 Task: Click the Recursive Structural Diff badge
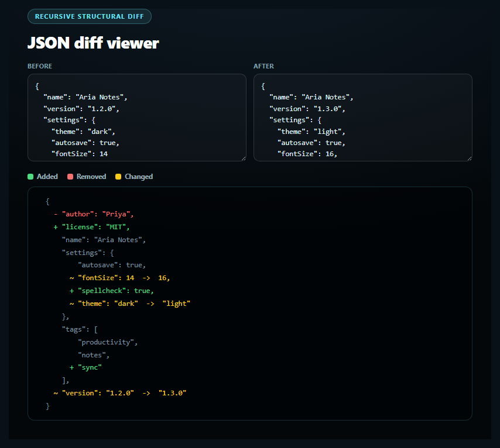89,16
